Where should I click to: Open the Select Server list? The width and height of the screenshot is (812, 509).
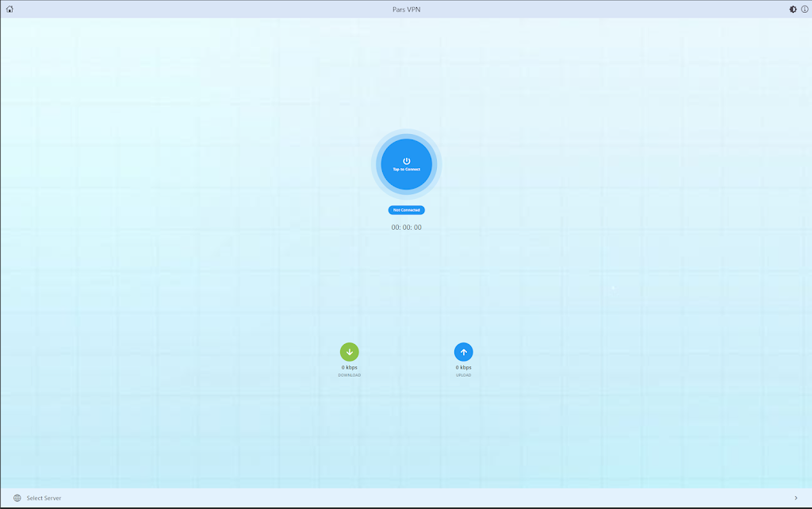point(44,498)
